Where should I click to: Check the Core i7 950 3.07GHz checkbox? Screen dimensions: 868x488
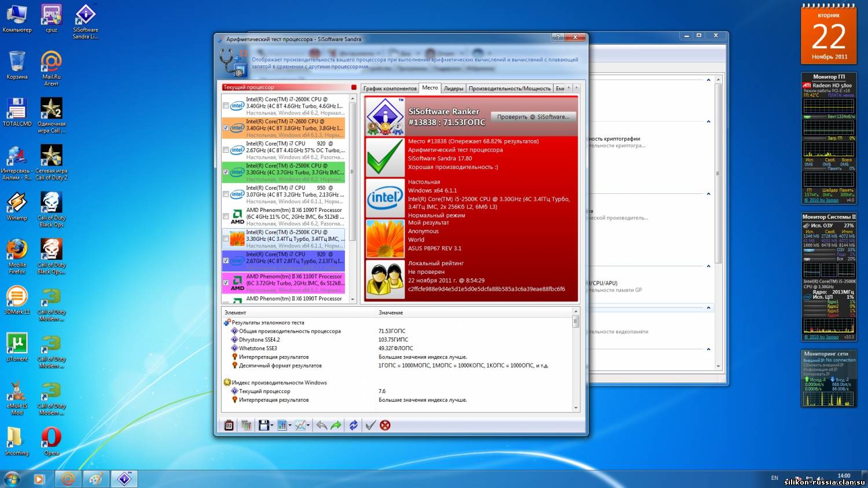click(x=226, y=195)
